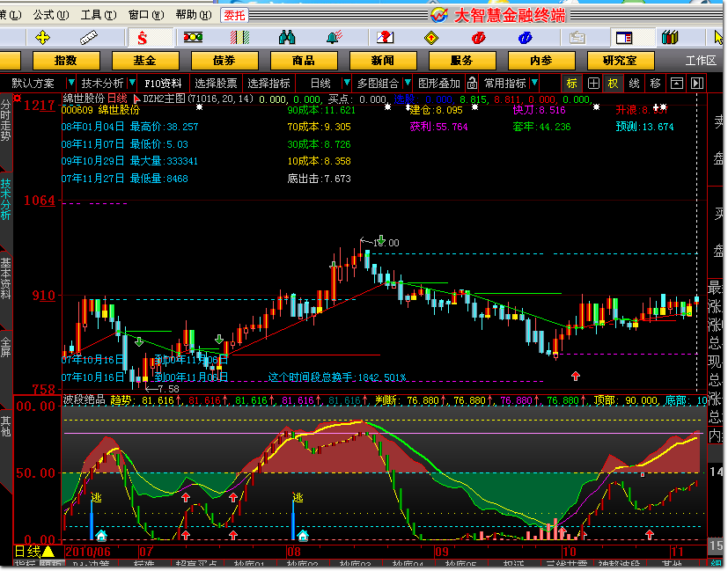Click the side panel collapse arrow icon
Viewport: 728px width, 571px height.
tap(697, 84)
